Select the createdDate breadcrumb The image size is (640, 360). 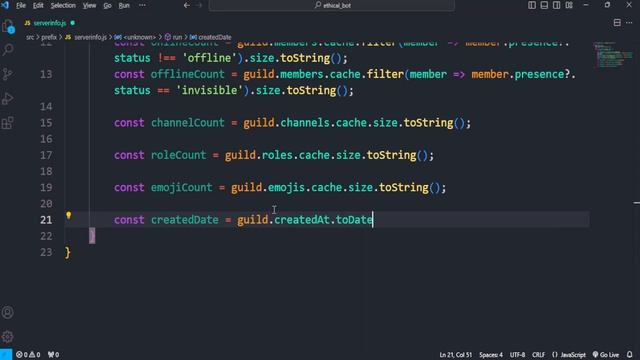[x=211, y=37]
